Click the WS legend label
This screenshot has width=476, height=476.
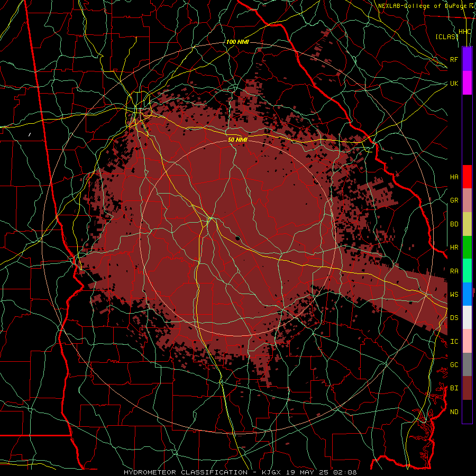click(x=454, y=294)
